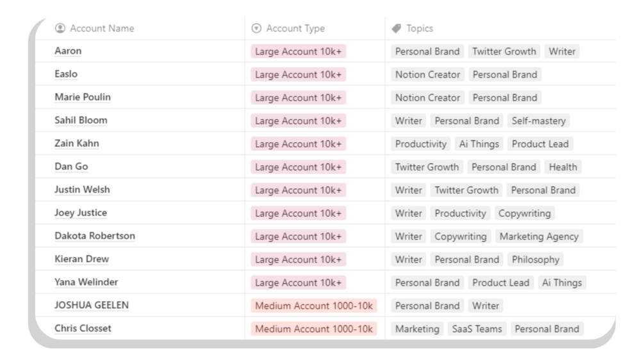644x362 pixels.
Task: Select Copywriting tag in Joey Justice row
Action: tap(524, 213)
